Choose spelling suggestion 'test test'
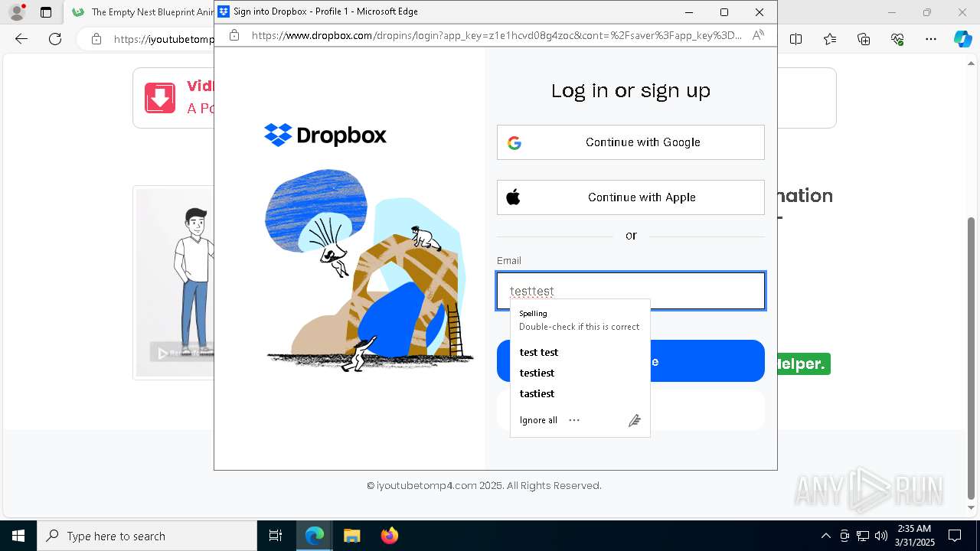 pyautogui.click(x=539, y=352)
